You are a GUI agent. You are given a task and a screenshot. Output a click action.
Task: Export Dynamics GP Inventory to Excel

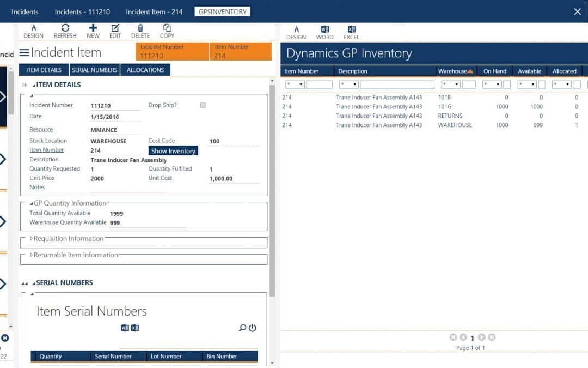coord(351,31)
